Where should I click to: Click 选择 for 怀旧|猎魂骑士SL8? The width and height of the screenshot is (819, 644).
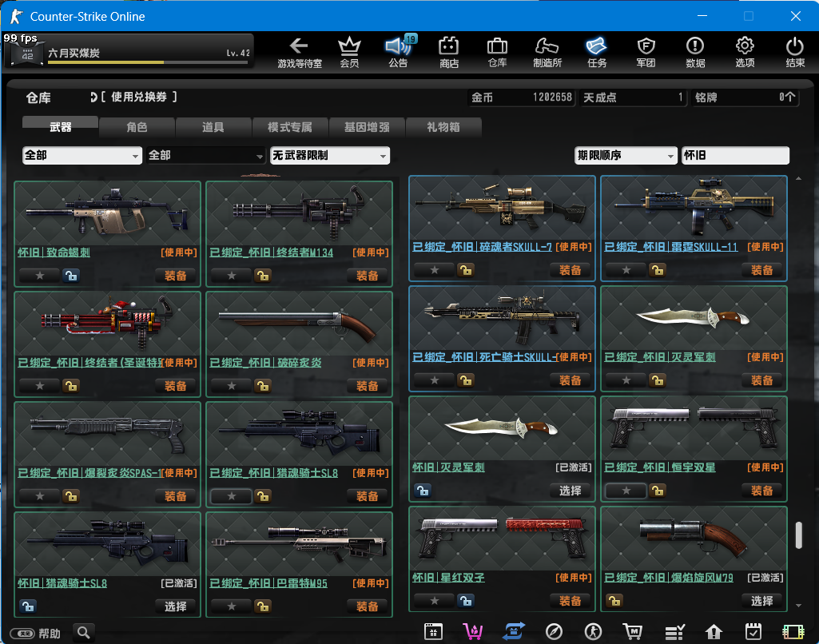point(176,606)
